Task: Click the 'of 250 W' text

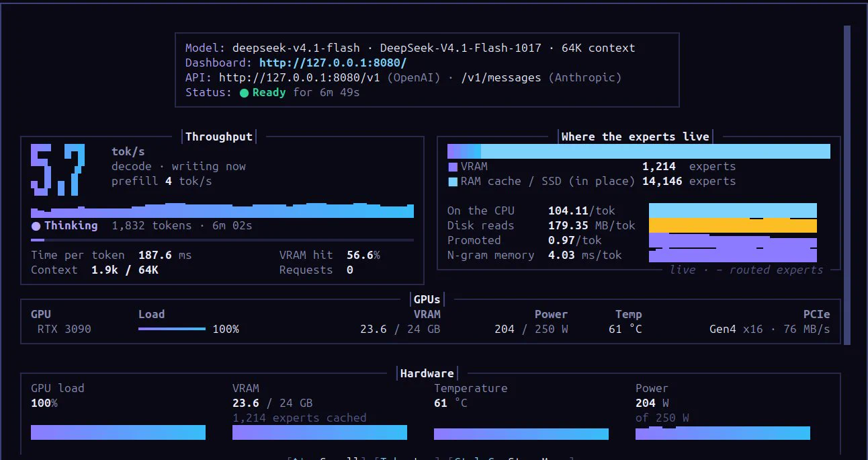Action: tap(662, 418)
